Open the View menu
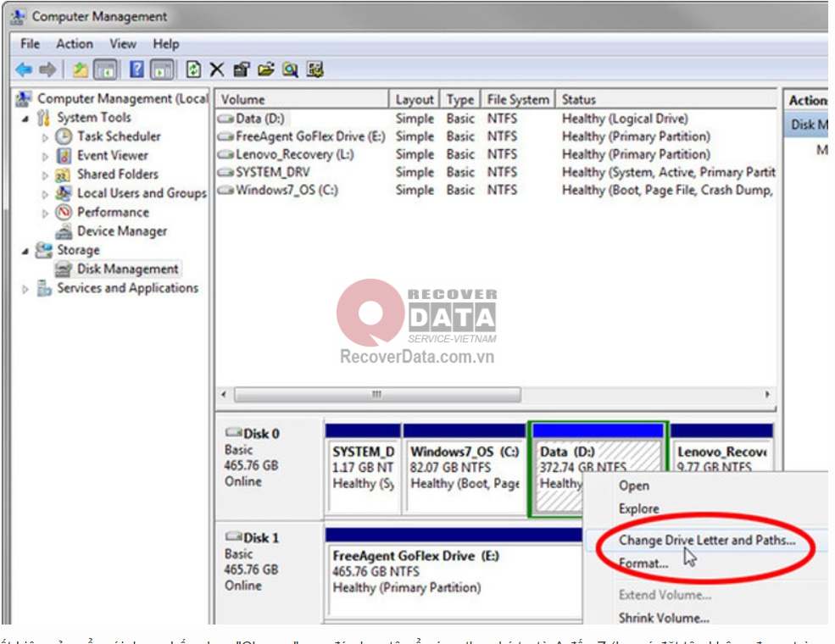Image resolution: width=835 pixels, height=644 pixels. pos(122,44)
